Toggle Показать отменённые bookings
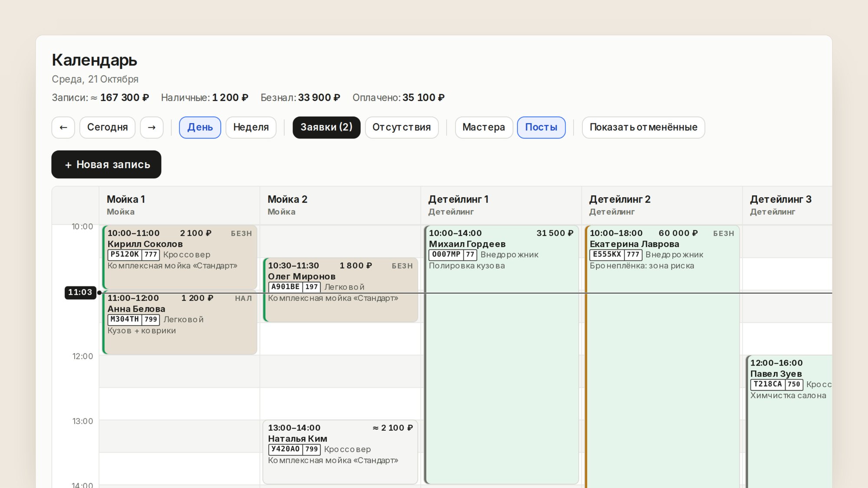Screen dimensions: 868x488 pos(643,128)
